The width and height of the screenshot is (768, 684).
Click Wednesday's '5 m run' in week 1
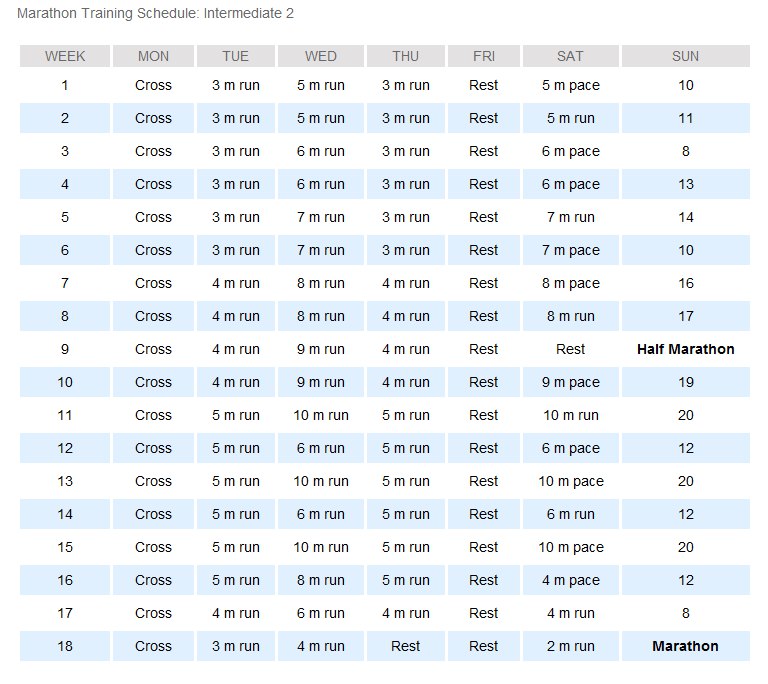point(321,85)
